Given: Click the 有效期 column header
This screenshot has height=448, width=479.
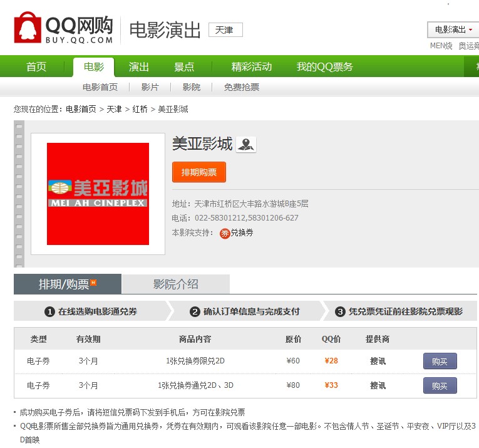Looking at the screenshot, I should coord(88,339).
